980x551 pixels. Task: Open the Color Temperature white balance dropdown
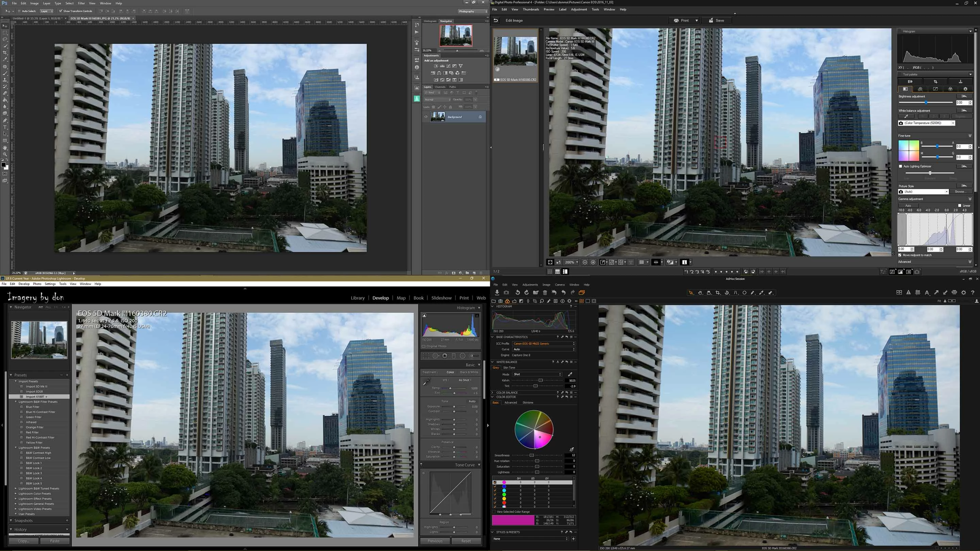coord(927,123)
